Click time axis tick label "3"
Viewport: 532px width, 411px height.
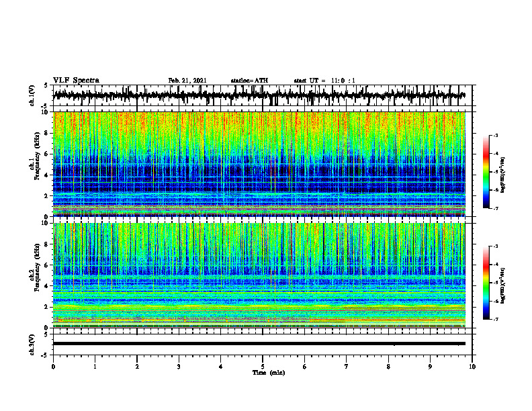click(179, 367)
